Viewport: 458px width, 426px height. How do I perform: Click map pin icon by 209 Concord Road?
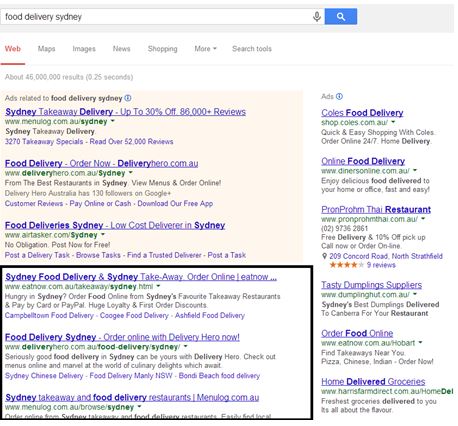point(324,256)
